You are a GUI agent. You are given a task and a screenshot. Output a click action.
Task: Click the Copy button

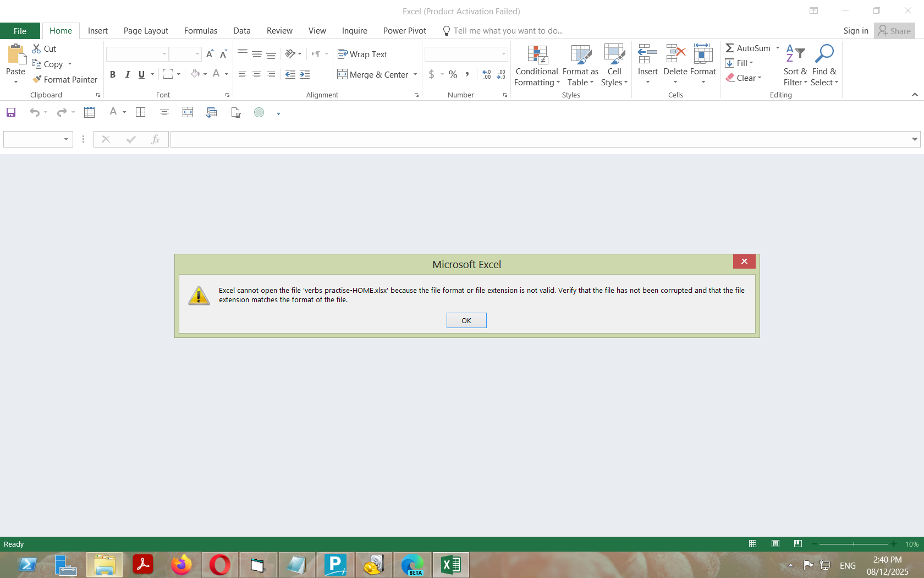[48, 64]
